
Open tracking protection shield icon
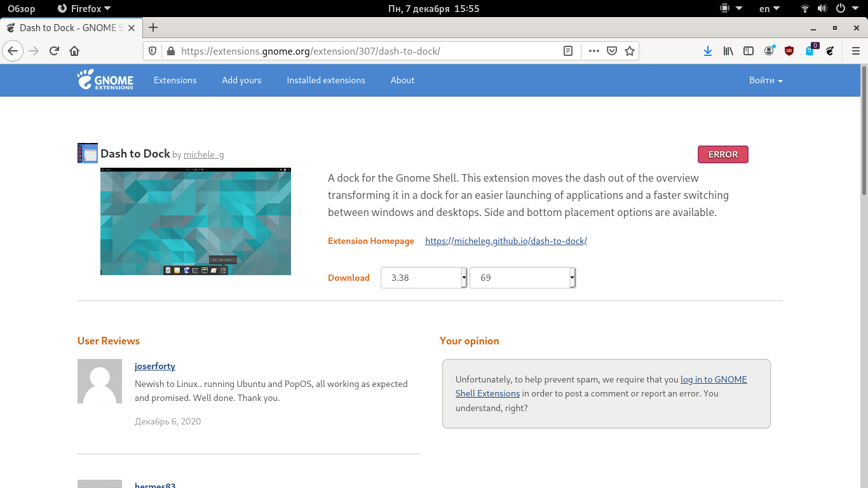153,51
